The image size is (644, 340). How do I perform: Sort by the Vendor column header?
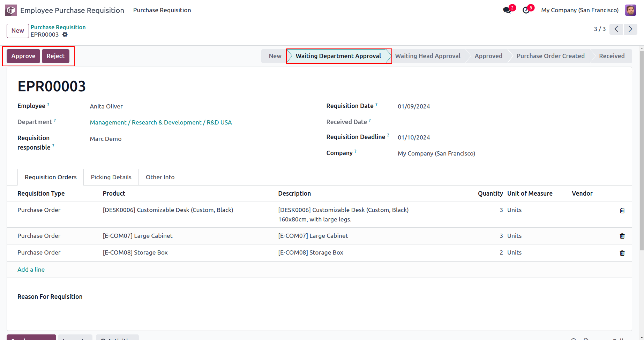pyautogui.click(x=582, y=194)
